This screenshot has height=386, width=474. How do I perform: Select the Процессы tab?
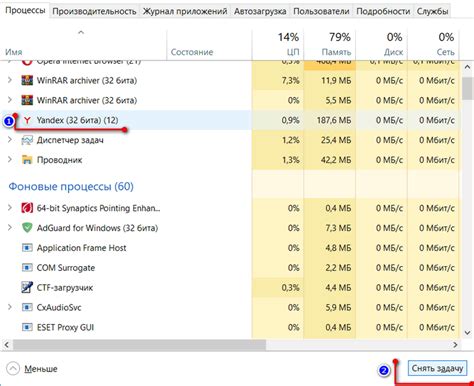(25, 10)
